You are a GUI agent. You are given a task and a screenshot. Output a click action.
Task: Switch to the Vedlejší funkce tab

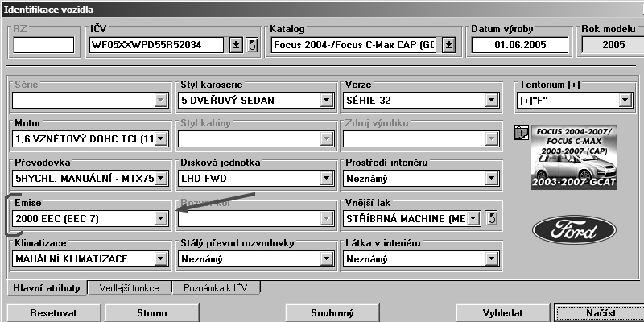point(129,287)
